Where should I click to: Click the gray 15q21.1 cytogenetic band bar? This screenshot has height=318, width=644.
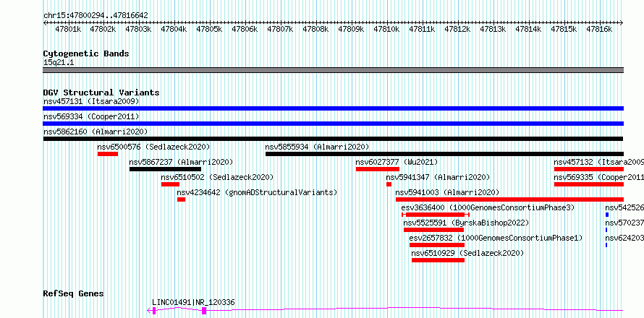click(x=333, y=70)
